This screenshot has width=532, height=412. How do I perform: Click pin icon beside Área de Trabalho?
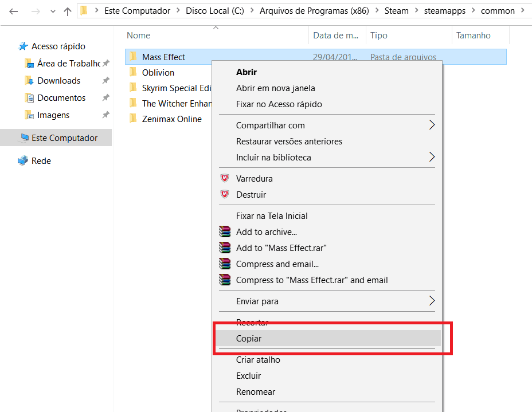coord(106,63)
